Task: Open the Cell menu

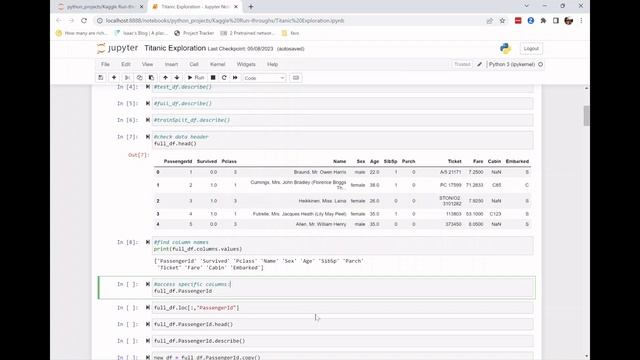Action: (x=194, y=64)
